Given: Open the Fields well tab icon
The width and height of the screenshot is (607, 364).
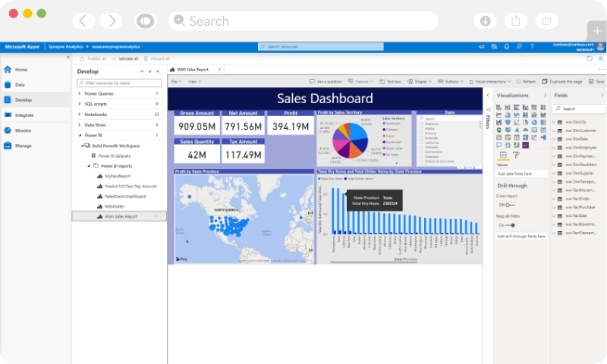Looking at the screenshot, I should coord(503,155).
